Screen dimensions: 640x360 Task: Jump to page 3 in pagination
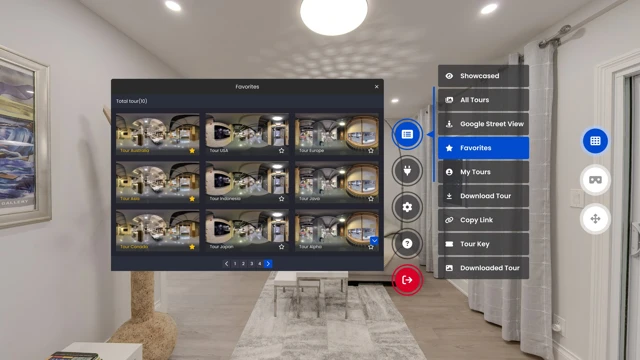click(251, 264)
